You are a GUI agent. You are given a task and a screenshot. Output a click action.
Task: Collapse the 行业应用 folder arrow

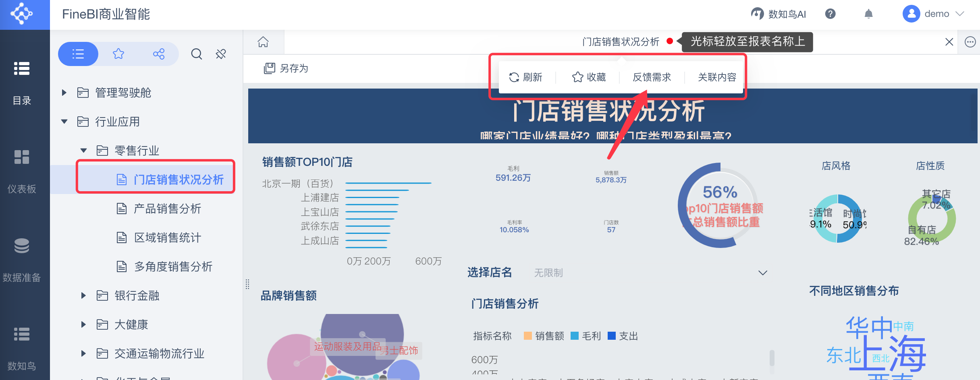point(64,122)
